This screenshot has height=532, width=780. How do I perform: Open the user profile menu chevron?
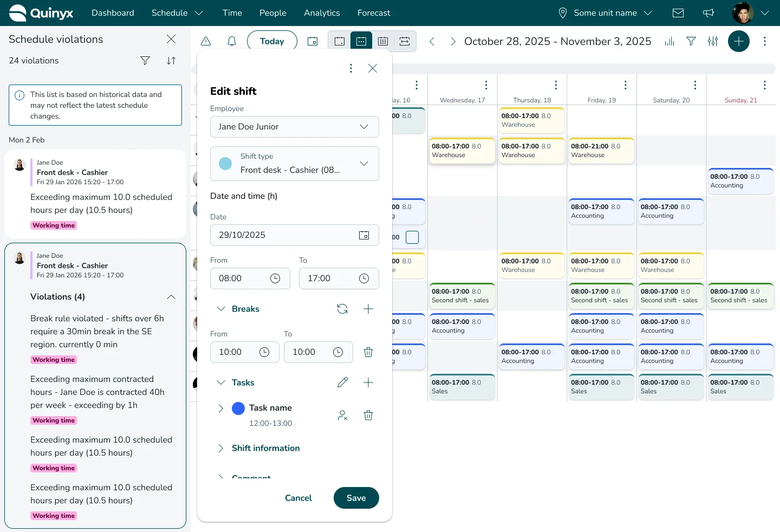click(765, 13)
